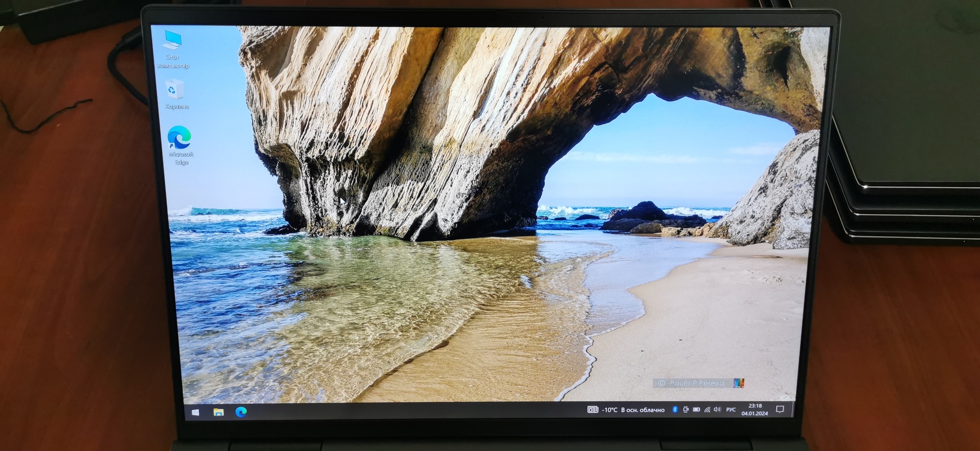980x451 pixels.
Task: Click the '-10°C В осн. облачно' weather text
Action: point(633,410)
